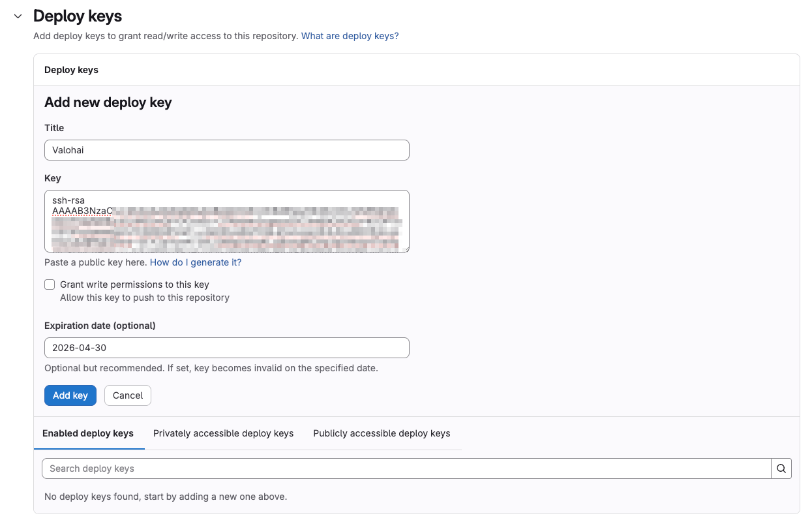Select the Enabled deploy keys tab
The image size is (812, 522).
(88, 433)
